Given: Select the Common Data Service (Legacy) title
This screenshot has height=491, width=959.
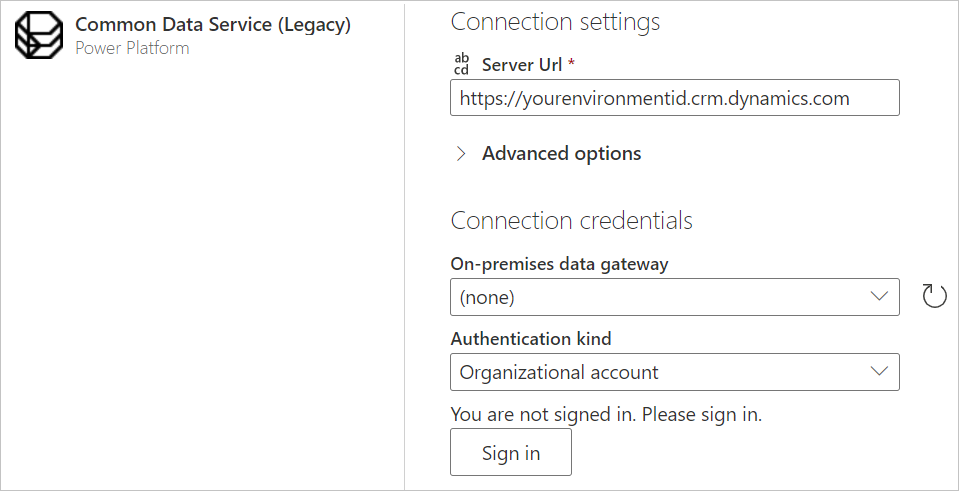Looking at the screenshot, I should pos(213,25).
